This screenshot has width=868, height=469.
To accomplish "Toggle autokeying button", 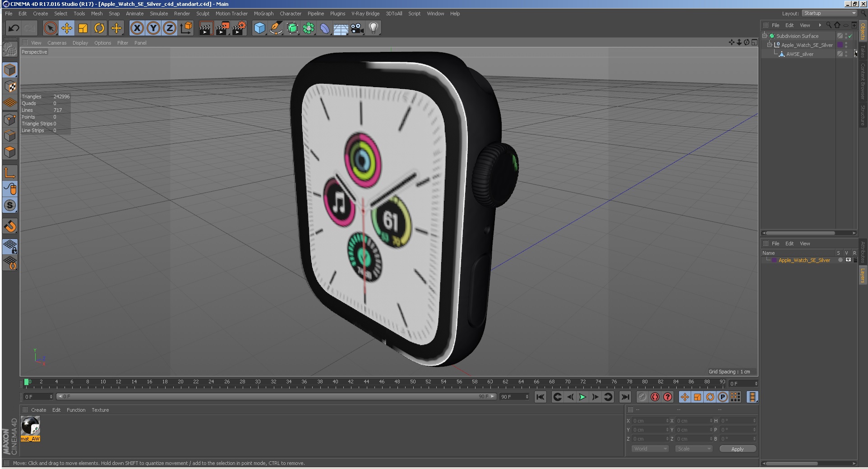I will [655, 397].
